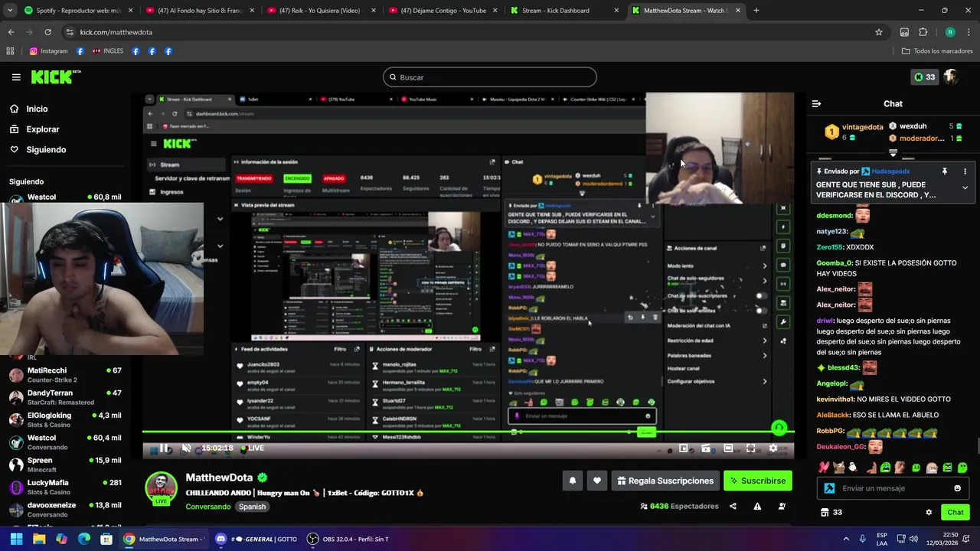The image size is (980, 551).
Task: Click the Spanish language tag
Action: pos(252,507)
